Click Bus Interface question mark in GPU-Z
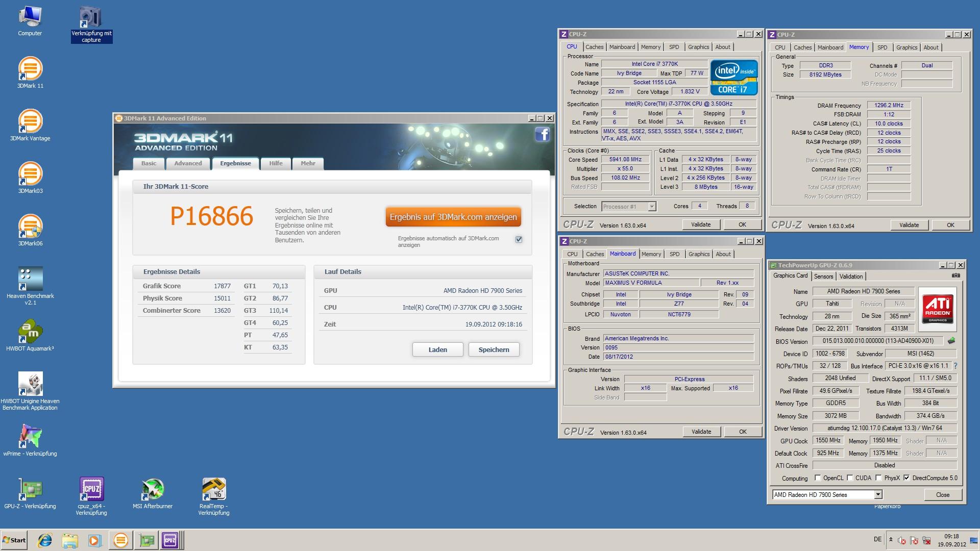Image resolution: width=980 pixels, height=551 pixels. [955, 366]
